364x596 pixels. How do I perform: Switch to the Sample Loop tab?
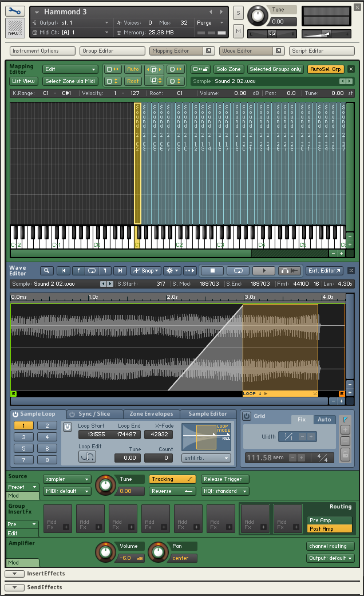point(38,414)
